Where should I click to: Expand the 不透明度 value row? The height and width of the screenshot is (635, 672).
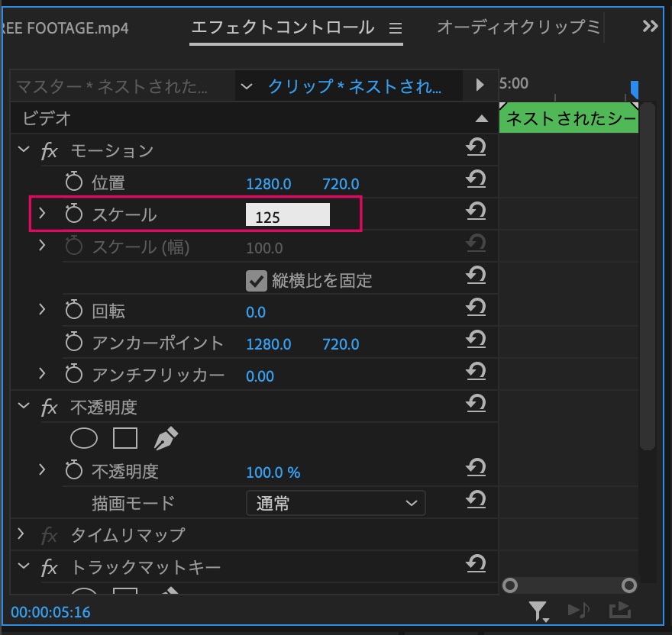[41, 469]
